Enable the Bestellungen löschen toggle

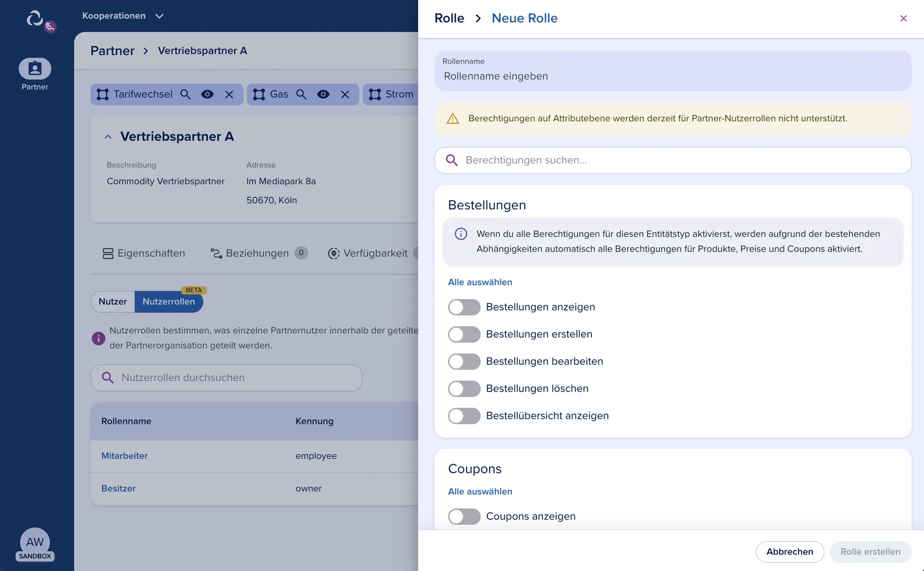[464, 389]
